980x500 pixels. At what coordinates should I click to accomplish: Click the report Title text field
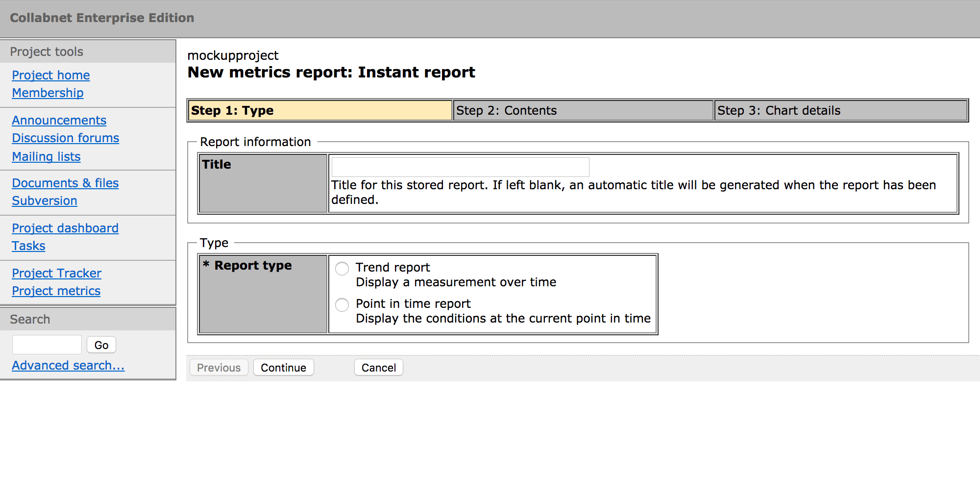(x=460, y=167)
